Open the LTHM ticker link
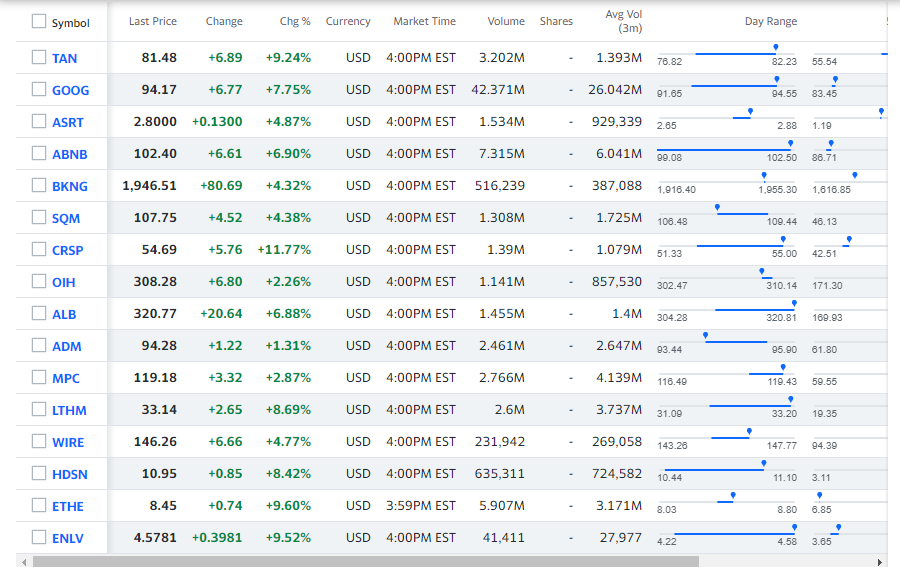 click(69, 411)
